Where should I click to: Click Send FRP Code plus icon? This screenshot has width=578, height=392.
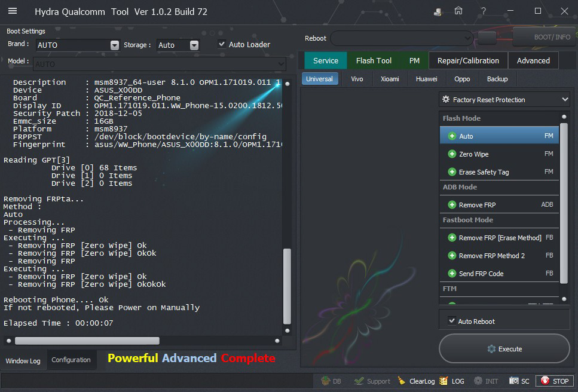pos(452,273)
